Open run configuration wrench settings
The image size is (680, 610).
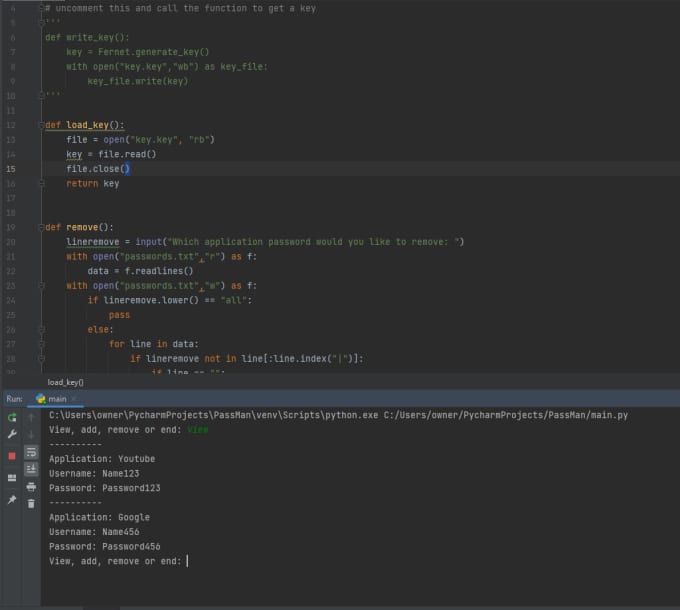[x=12, y=434]
